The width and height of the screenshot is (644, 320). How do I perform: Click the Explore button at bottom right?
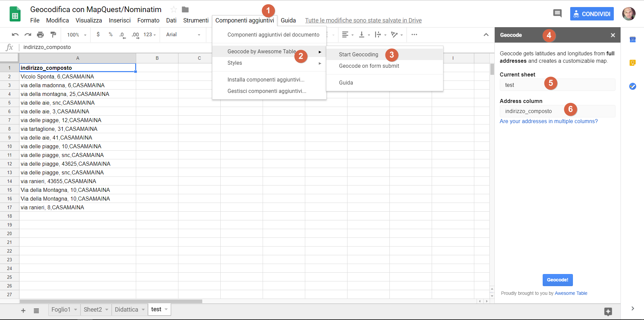(608, 311)
